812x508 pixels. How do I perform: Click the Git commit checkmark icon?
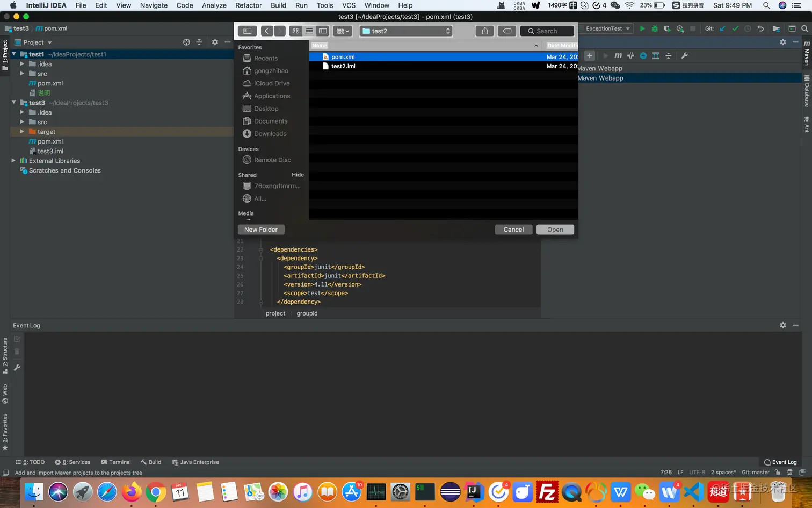tap(735, 28)
